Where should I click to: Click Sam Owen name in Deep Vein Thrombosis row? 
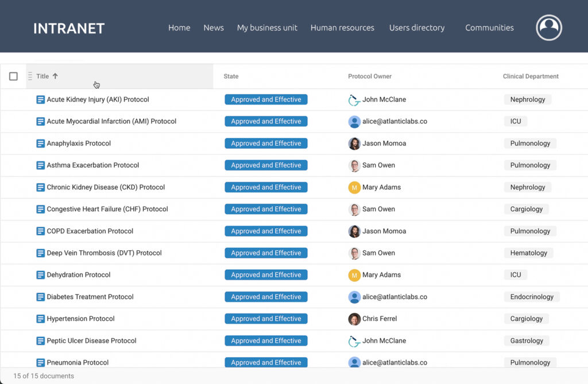click(x=378, y=253)
